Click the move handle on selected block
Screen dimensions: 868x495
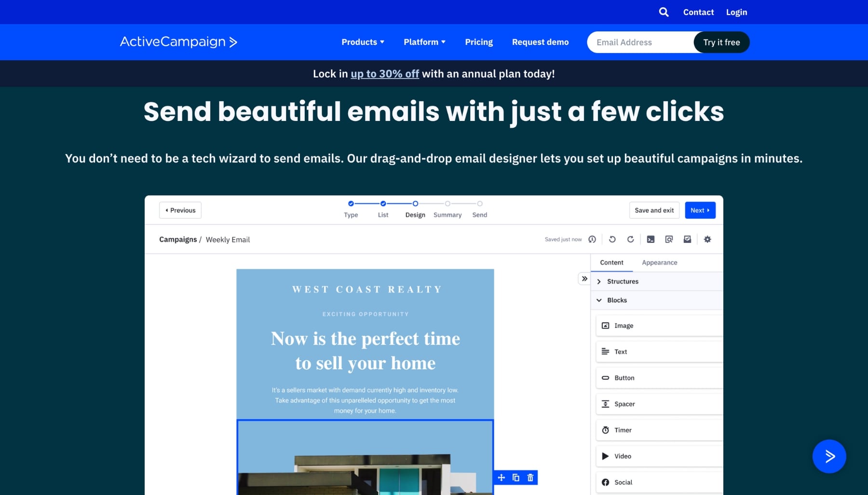[x=502, y=478]
